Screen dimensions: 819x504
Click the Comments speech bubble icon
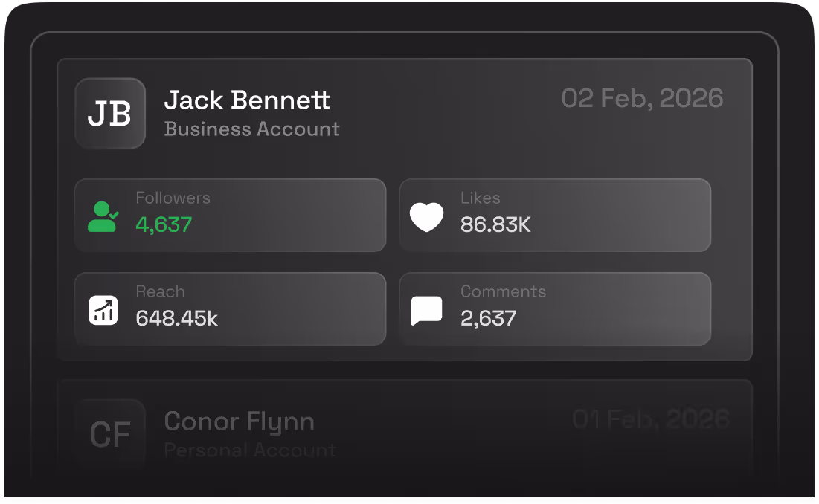pyautogui.click(x=427, y=309)
